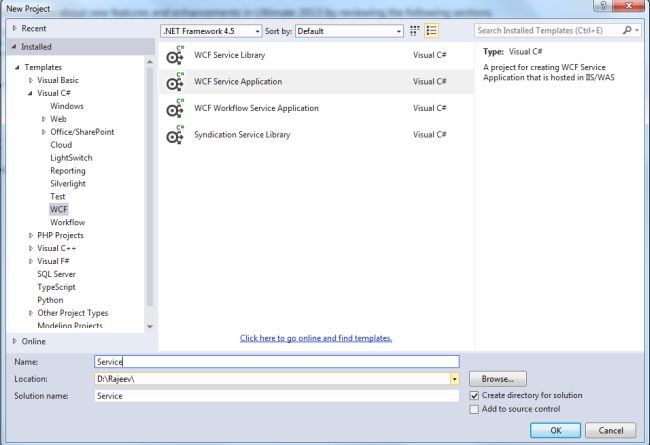The image size is (650, 445).
Task: Select the Silverlight template category
Action: 68,183
